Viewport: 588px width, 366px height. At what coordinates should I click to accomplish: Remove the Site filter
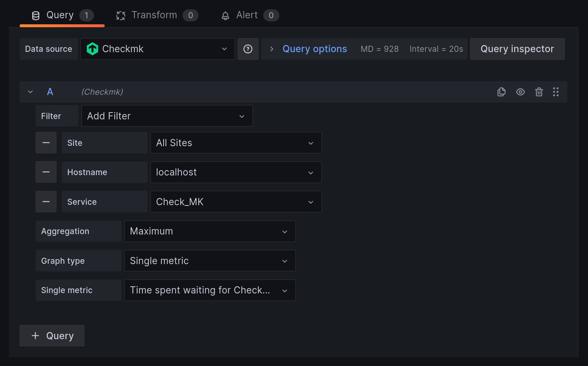coord(46,143)
